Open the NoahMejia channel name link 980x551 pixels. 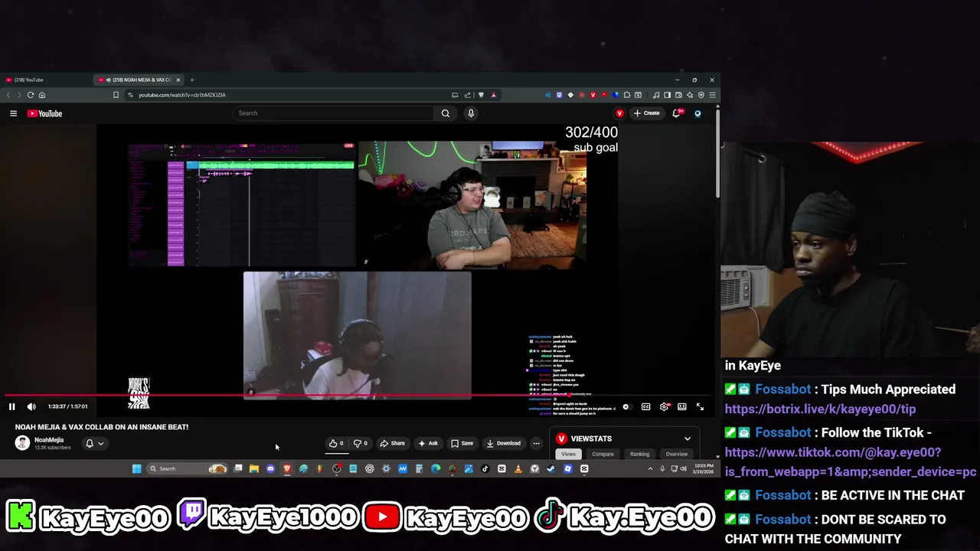pos(49,440)
